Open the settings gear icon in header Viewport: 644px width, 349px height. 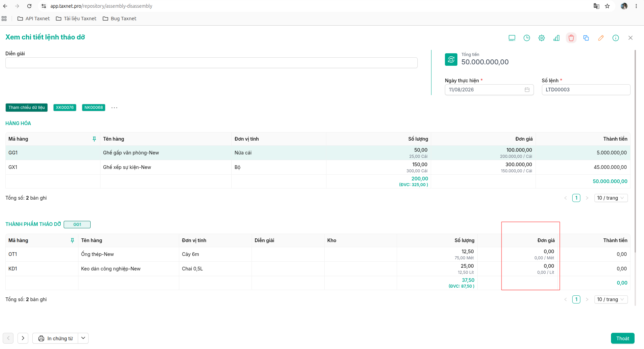[542, 38]
